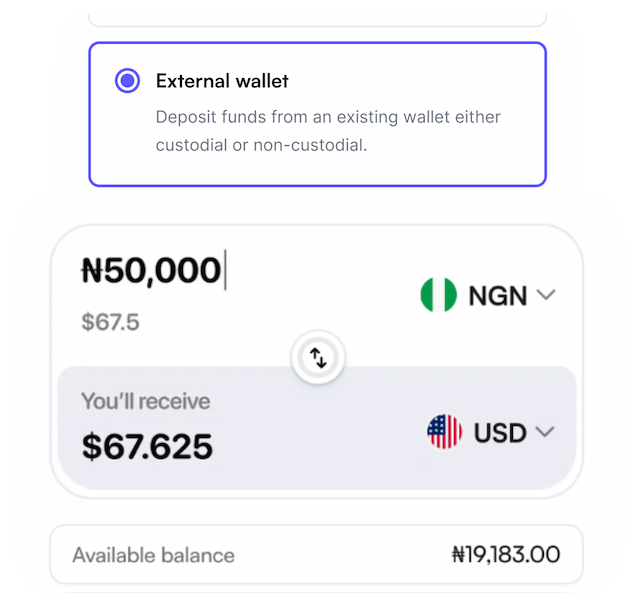Click the Nigerian flag icon
This screenshot has height=607, width=640.
coord(438,295)
